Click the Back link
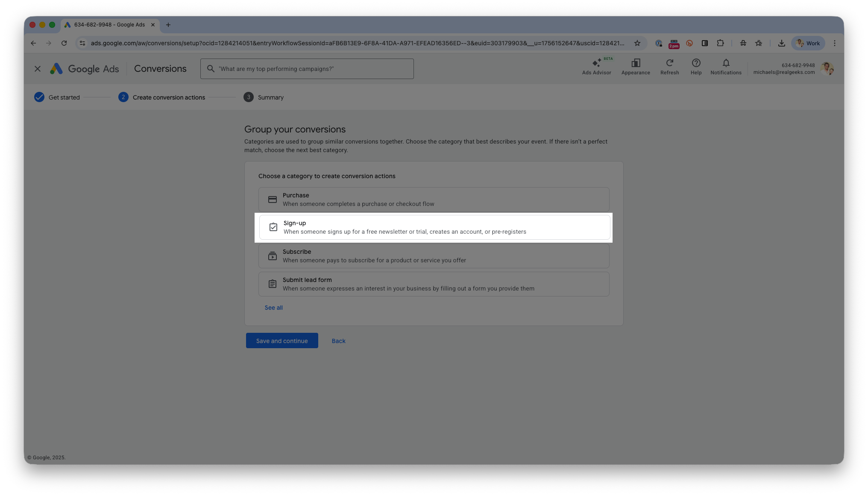 click(x=338, y=341)
